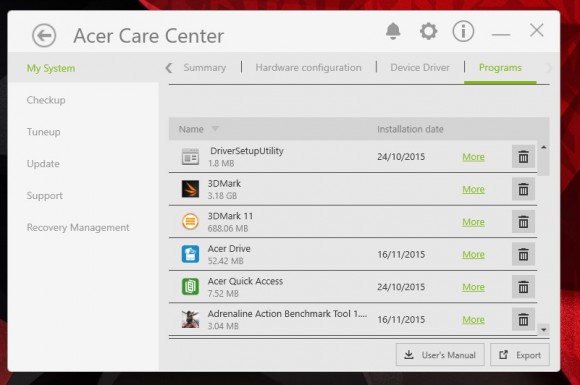Show More info for 3DMark 11
The image size is (580, 385).
pyautogui.click(x=473, y=222)
